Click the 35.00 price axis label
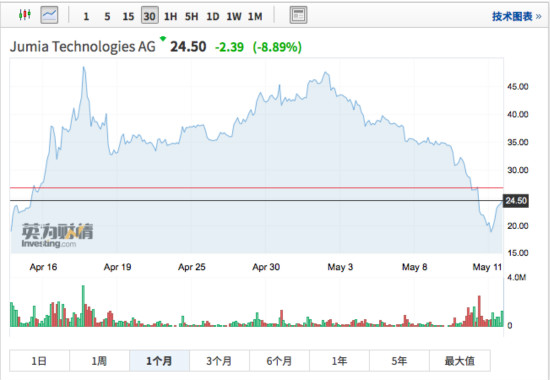Viewport: 550px width, 380px height. pos(518,142)
